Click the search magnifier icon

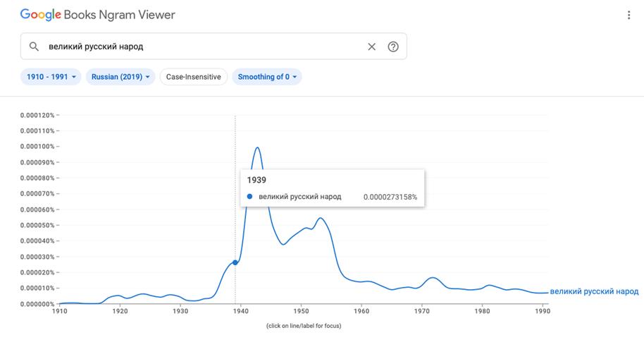pyautogui.click(x=34, y=47)
